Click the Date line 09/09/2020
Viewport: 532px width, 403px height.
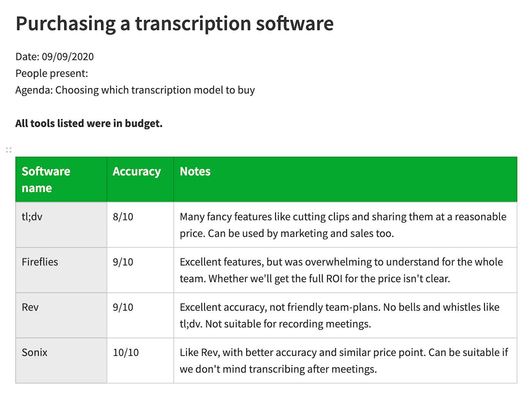pyautogui.click(x=54, y=57)
